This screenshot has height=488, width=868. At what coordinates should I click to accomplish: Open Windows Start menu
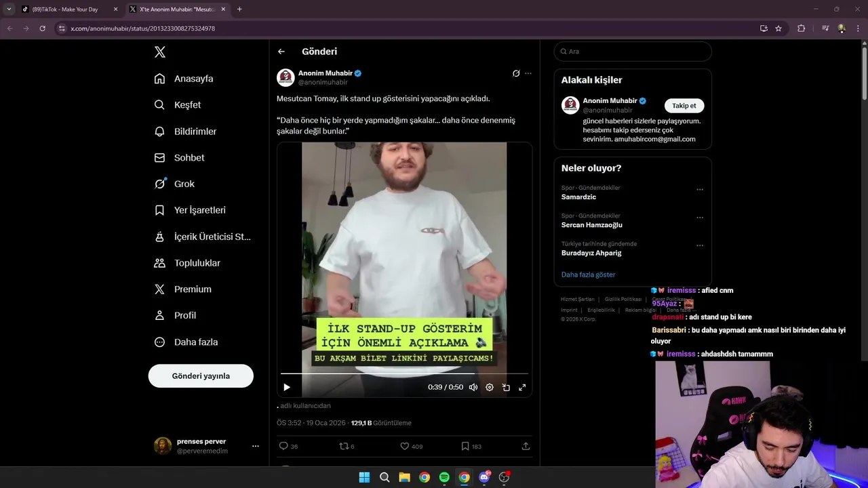pos(364,477)
